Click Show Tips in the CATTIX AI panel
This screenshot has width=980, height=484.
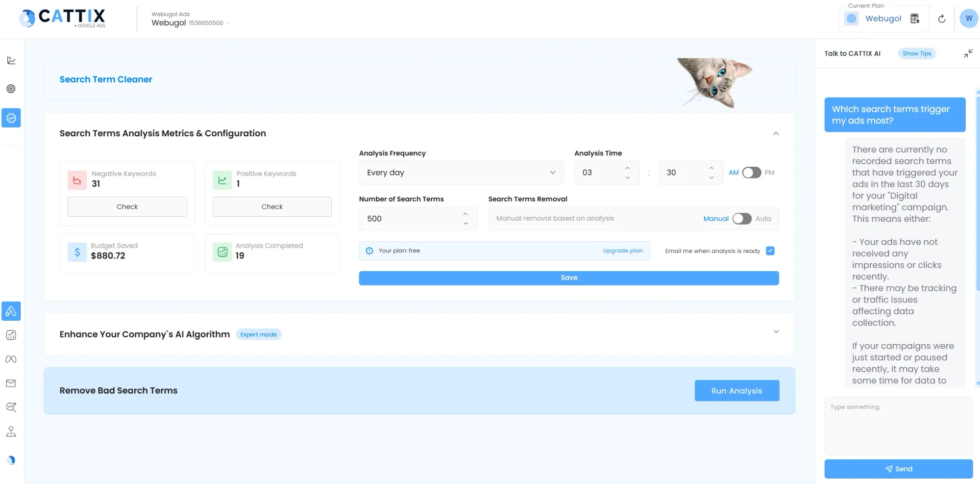[x=916, y=53]
